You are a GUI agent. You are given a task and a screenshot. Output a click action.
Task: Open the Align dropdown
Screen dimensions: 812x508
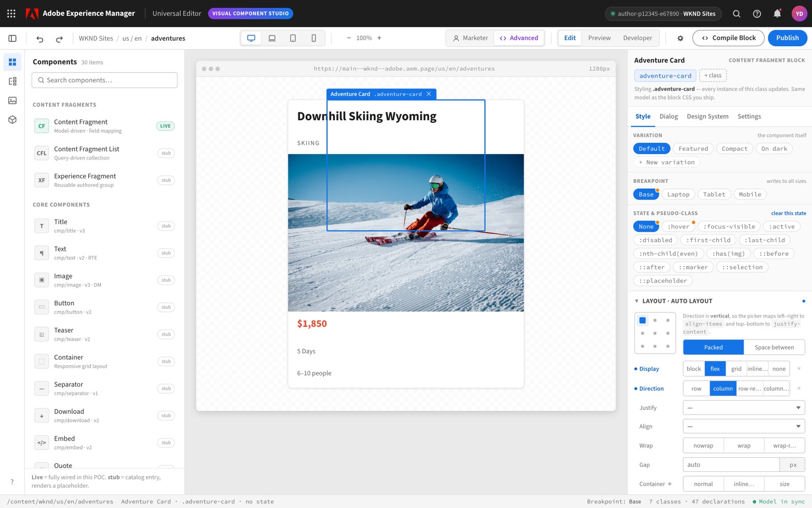pos(744,426)
